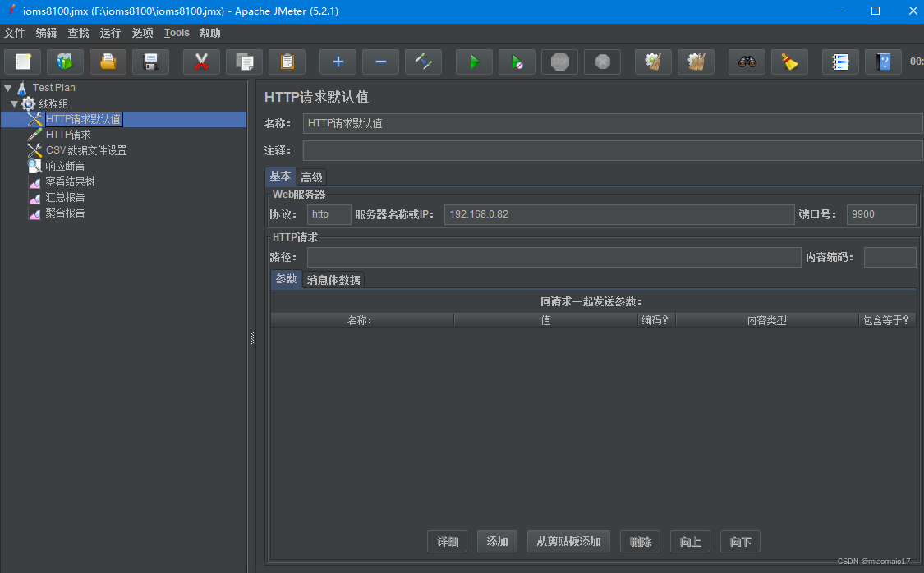Click the Stop test icon
The width and height of the screenshot is (924, 573).
560,62
